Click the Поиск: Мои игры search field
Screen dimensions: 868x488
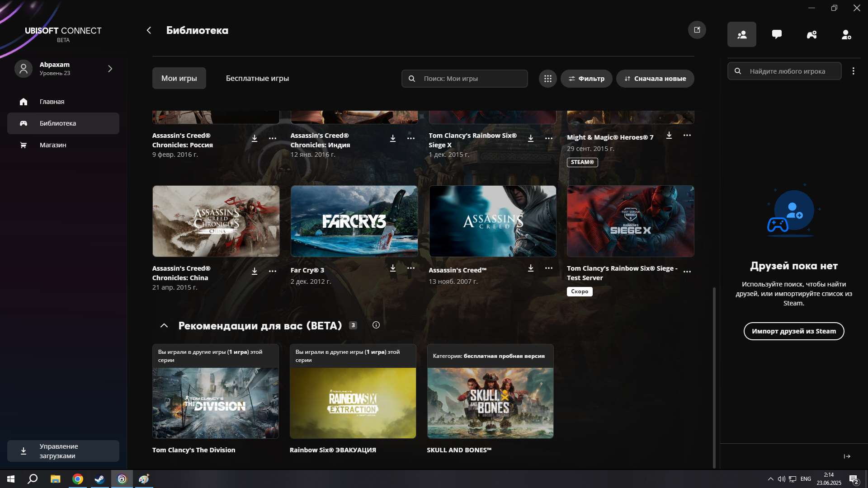tap(464, 78)
